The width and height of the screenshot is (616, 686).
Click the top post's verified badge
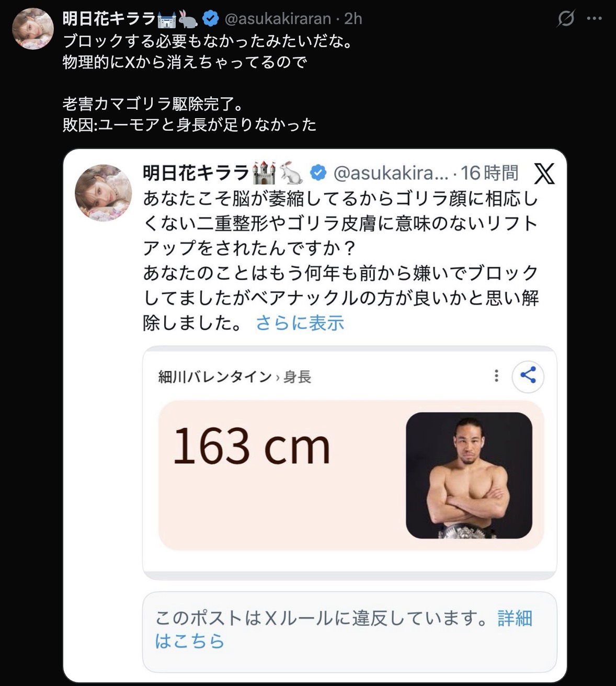tap(210, 19)
